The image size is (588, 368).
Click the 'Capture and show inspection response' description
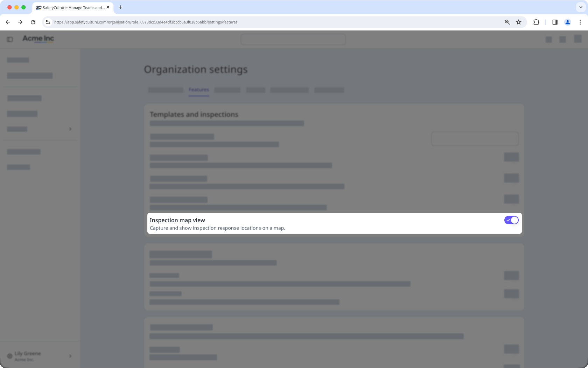click(x=217, y=228)
